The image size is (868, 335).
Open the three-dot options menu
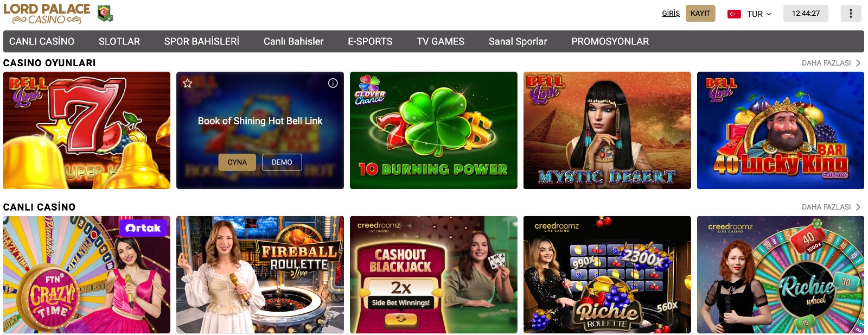coord(851,14)
